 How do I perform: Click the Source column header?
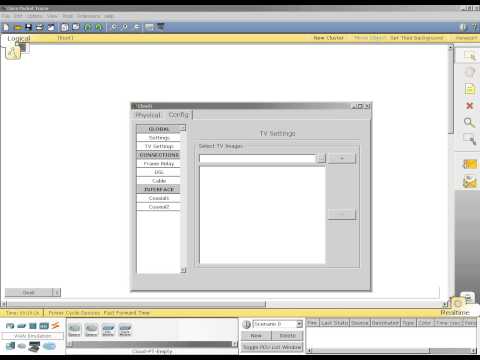[x=360, y=323]
